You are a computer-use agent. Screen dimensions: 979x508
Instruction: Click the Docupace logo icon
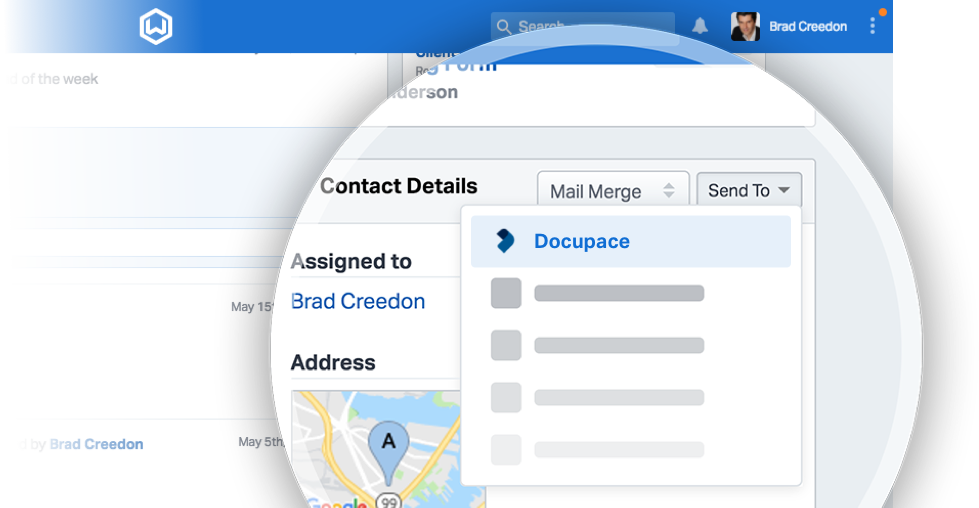coord(505,241)
